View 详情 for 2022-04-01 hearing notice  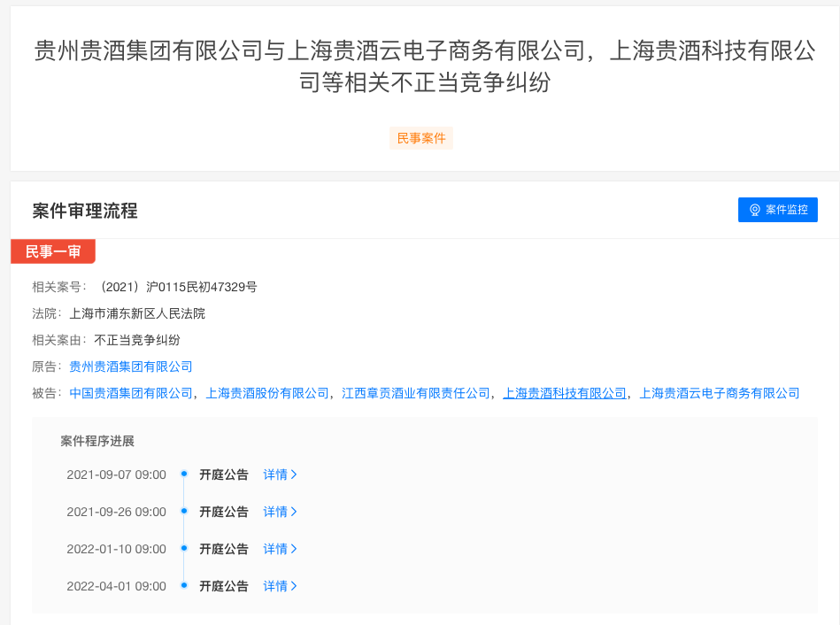(280, 586)
